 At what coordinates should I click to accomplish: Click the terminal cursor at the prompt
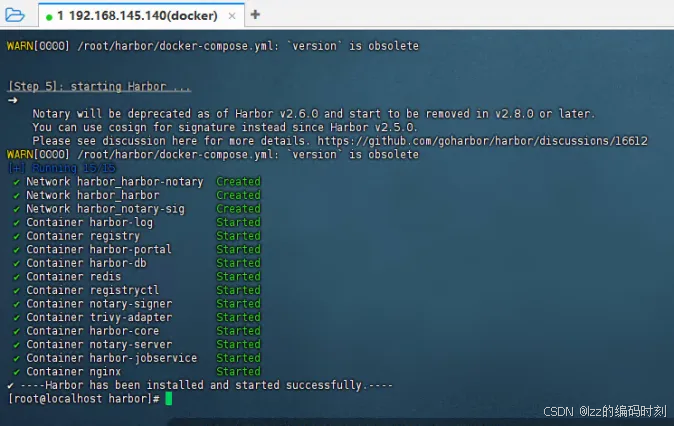pyautogui.click(x=168, y=398)
